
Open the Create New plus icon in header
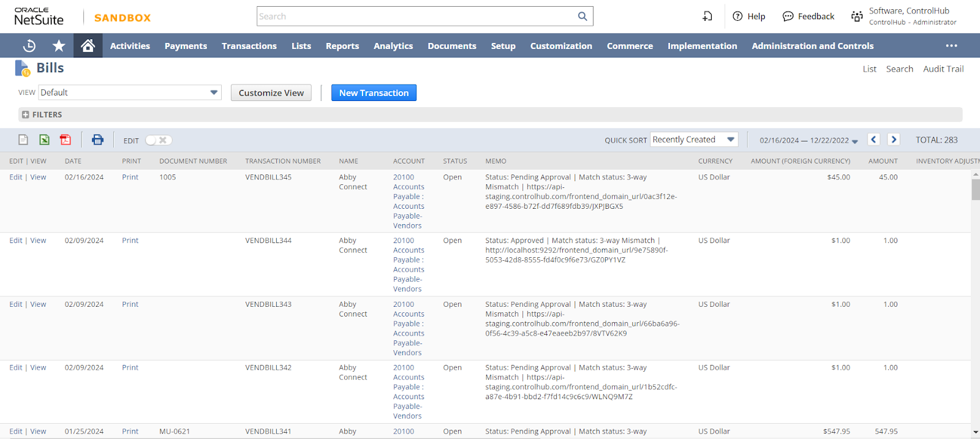click(x=707, y=17)
